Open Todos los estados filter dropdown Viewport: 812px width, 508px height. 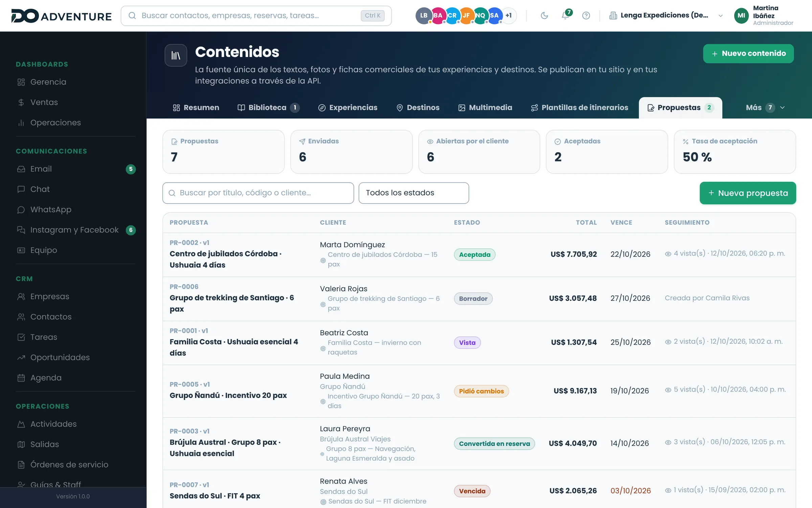[413, 193]
